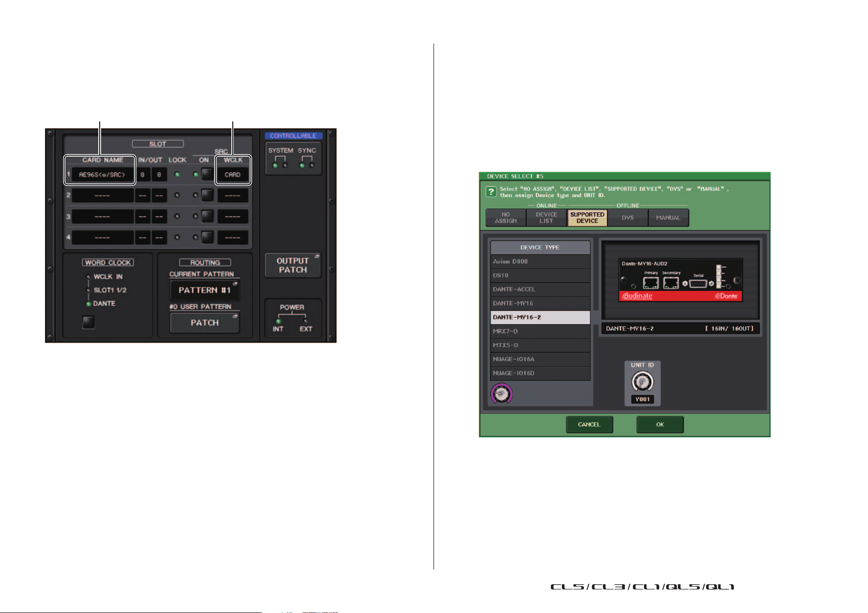Pick NUAGE-IO16A from the list
Viewport: 868px width, 613px height.
(x=540, y=359)
